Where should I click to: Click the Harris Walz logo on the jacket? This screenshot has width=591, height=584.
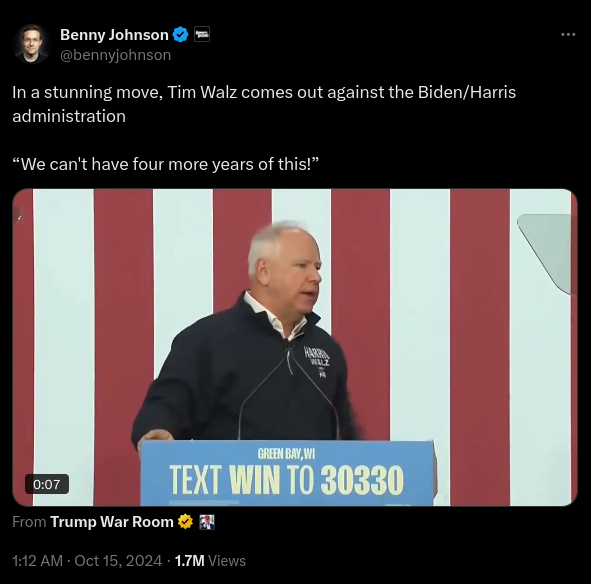(x=317, y=362)
